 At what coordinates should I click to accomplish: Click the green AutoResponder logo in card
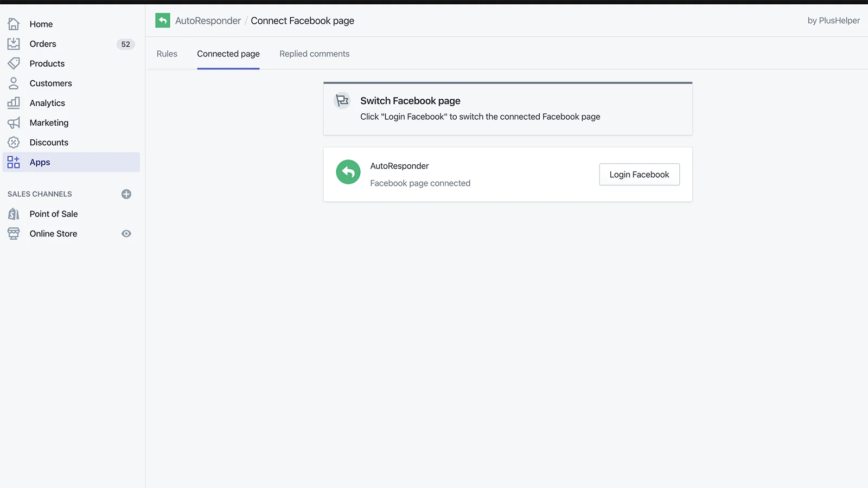[348, 172]
